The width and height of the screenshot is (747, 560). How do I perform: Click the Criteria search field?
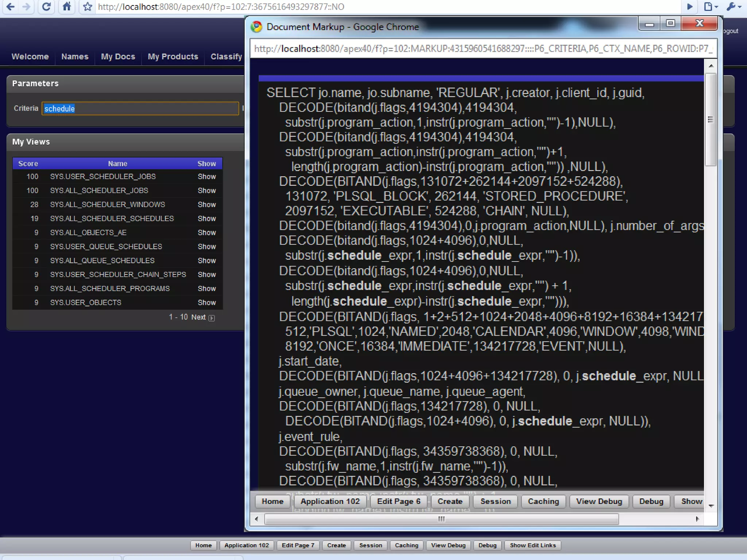click(x=140, y=109)
